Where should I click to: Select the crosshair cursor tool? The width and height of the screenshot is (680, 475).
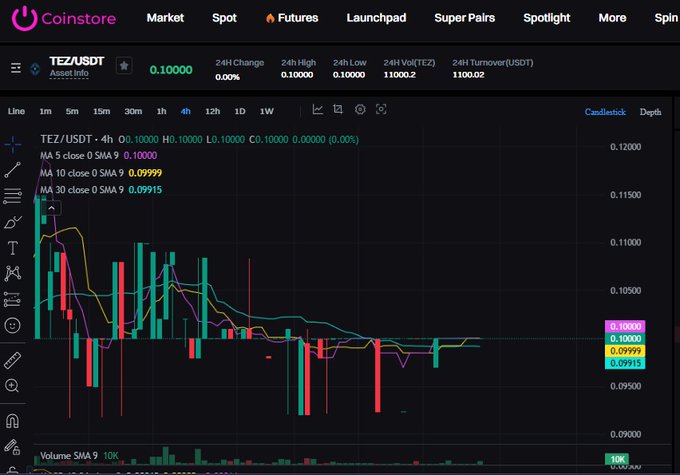click(13, 144)
